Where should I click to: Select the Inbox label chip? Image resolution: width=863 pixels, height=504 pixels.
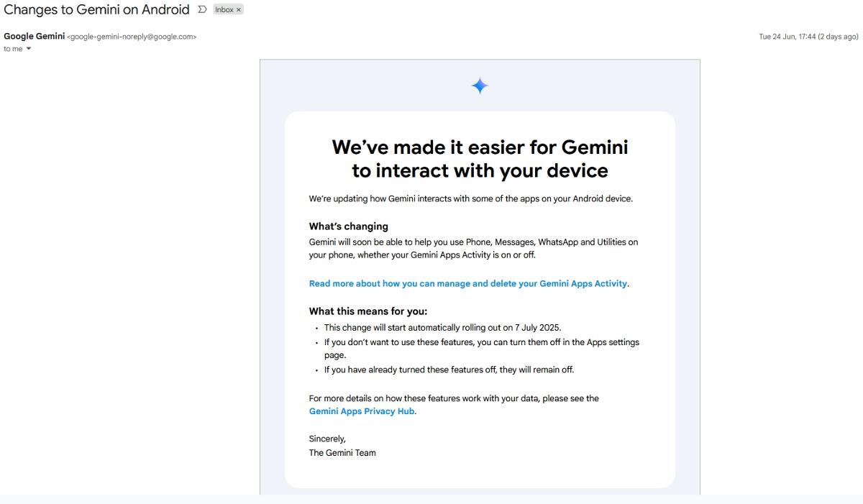pos(224,9)
